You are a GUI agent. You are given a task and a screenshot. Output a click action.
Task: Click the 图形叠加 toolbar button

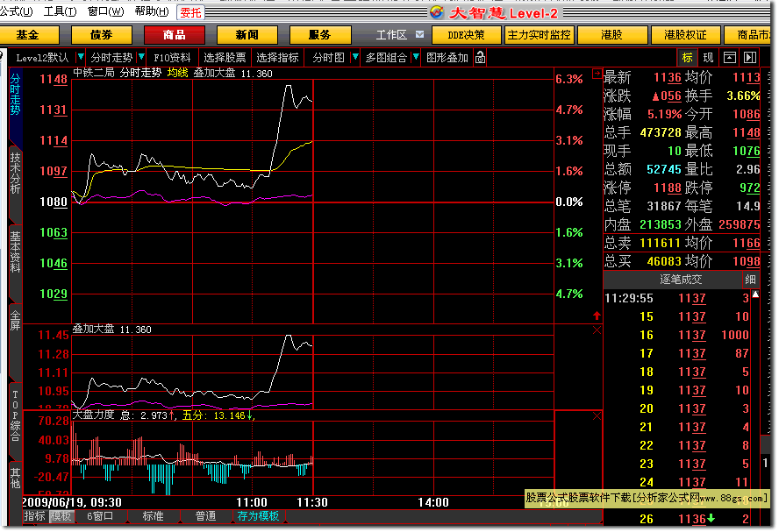pos(447,58)
